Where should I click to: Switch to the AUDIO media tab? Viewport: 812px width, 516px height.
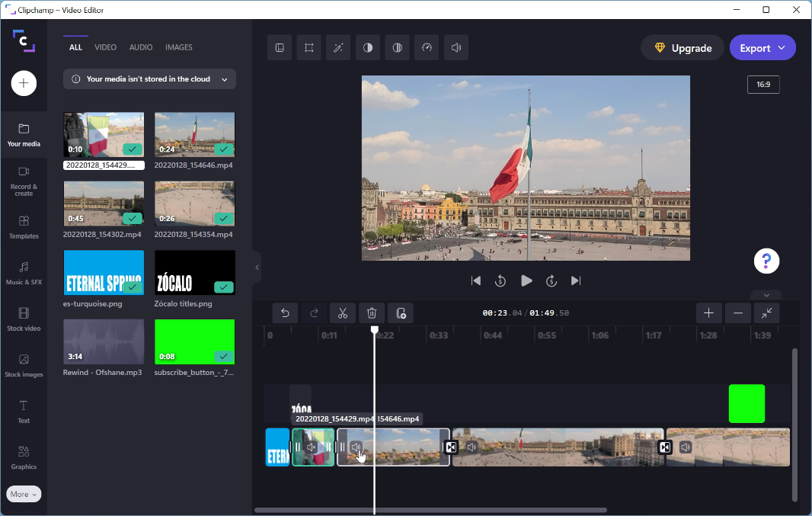coord(141,47)
